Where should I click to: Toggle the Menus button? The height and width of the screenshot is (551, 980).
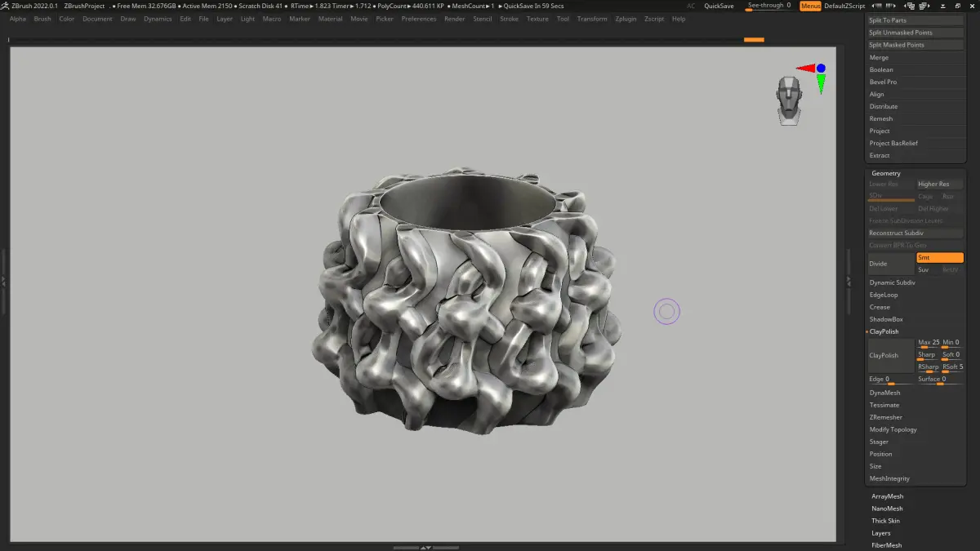pyautogui.click(x=810, y=6)
